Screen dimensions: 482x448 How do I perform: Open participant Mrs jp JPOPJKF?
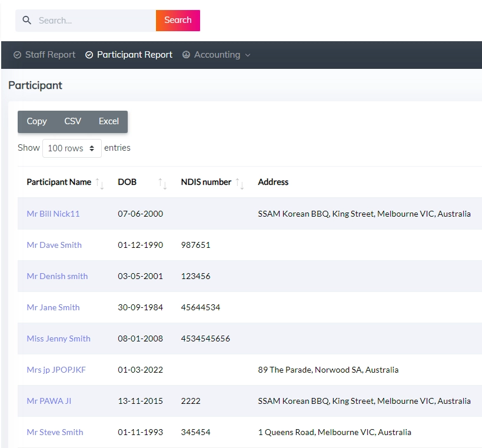coord(56,370)
